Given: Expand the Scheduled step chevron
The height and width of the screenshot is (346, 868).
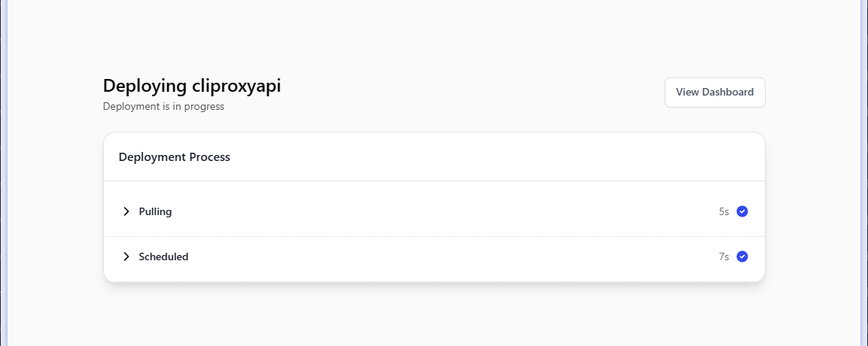Looking at the screenshot, I should point(126,256).
